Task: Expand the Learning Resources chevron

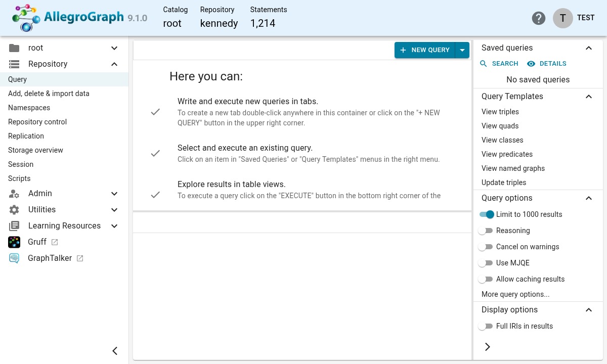Action: point(114,226)
